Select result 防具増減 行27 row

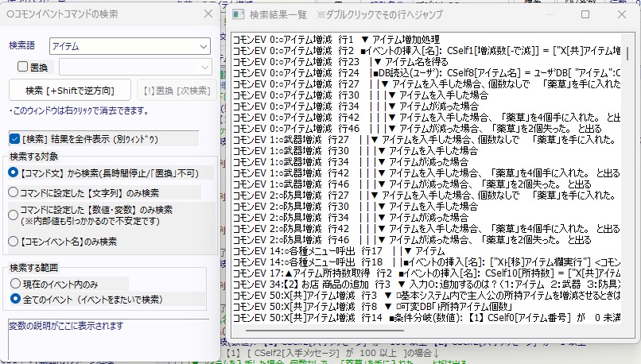(427, 196)
